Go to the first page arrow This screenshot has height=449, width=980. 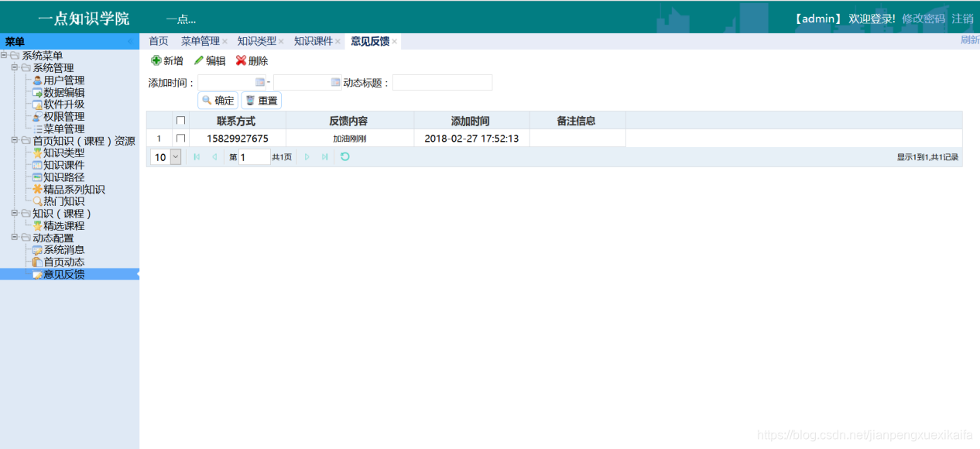[197, 156]
